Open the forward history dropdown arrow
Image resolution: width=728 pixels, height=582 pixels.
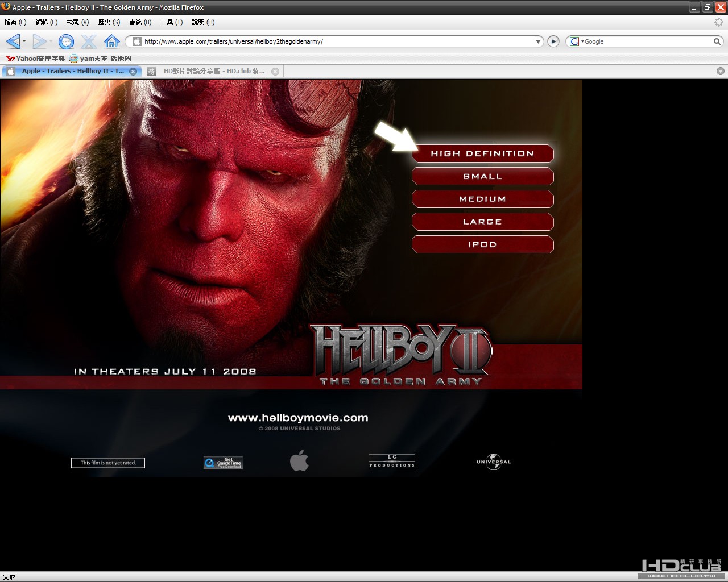pyautogui.click(x=50, y=41)
